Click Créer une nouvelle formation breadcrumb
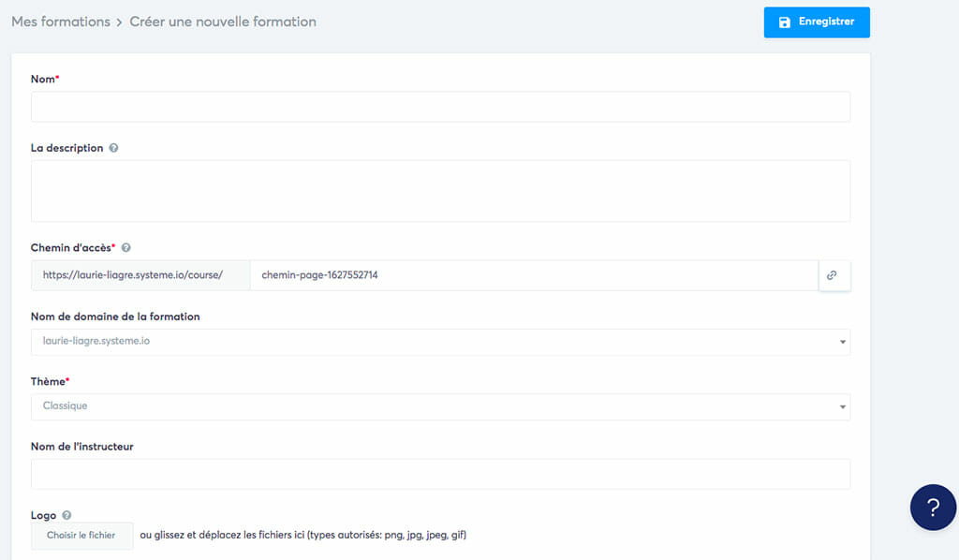Image resolution: width=959 pixels, height=560 pixels. click(x=223, y=22)
